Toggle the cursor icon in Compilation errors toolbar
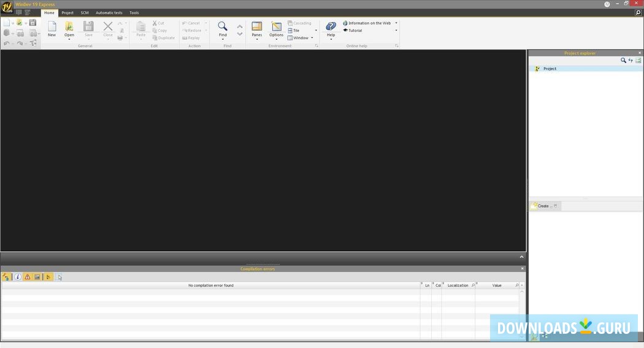644x348 pixels. pyautogui.click(x=59, y=277)
